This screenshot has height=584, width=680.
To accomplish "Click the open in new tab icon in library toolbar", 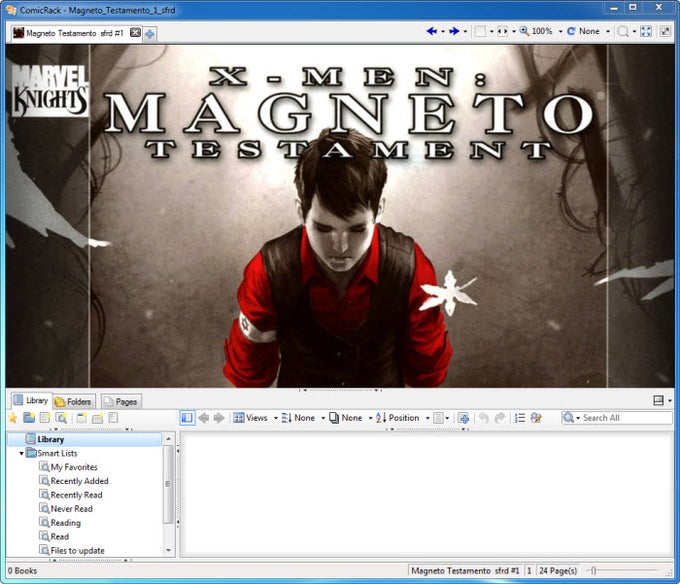I will [97, 418].
